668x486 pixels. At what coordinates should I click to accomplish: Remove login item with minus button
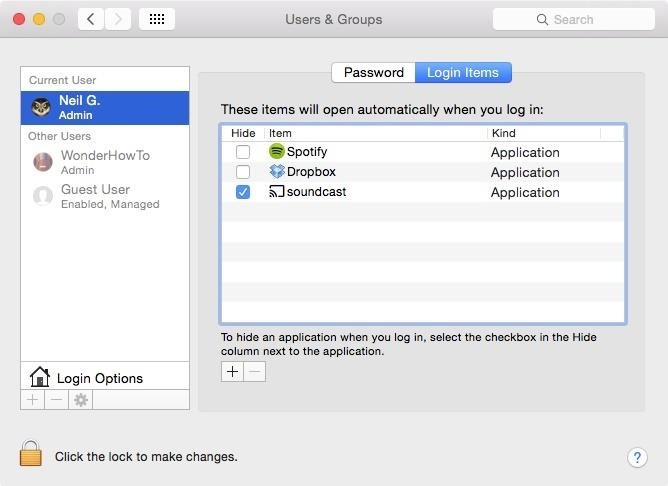coord(255,372)
